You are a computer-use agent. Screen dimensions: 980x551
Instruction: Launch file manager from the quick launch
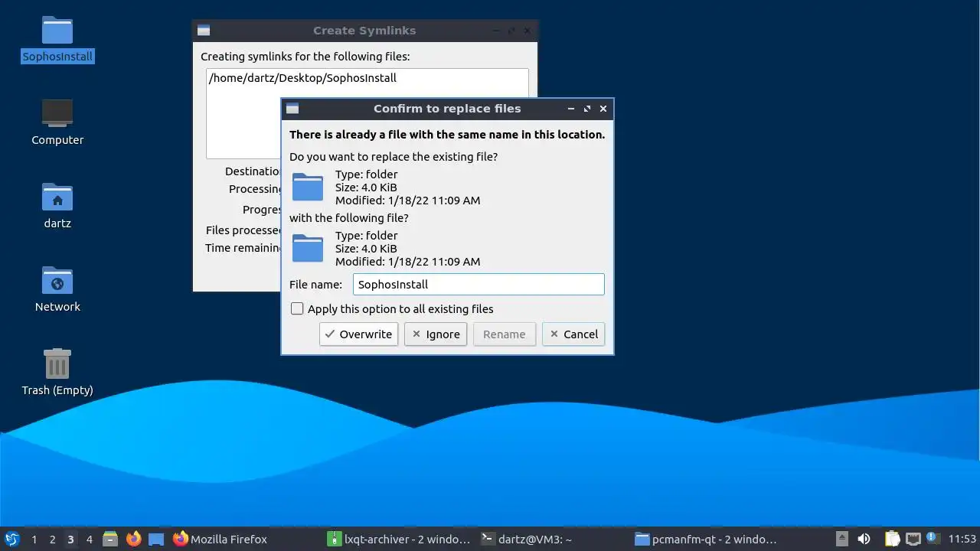[110, 539]
